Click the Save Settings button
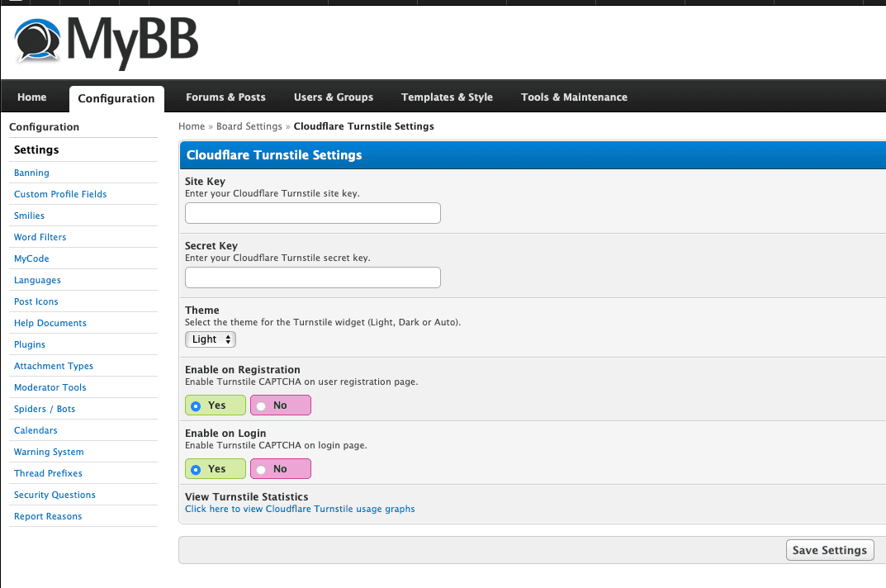The image size is (886, 588). 829,549
